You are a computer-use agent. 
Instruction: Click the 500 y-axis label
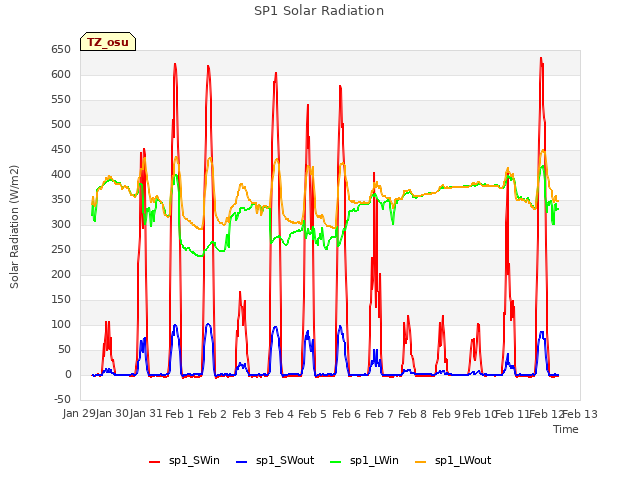click(61, 124)
